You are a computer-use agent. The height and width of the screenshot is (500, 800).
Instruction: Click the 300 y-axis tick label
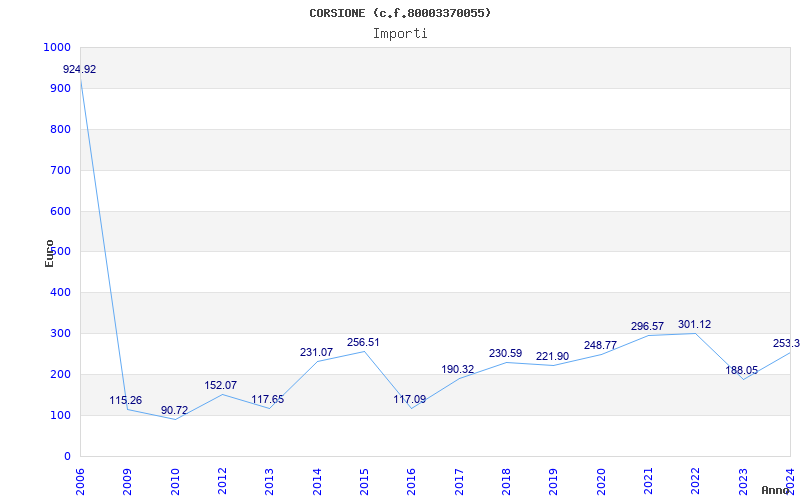tap(61, 334)
